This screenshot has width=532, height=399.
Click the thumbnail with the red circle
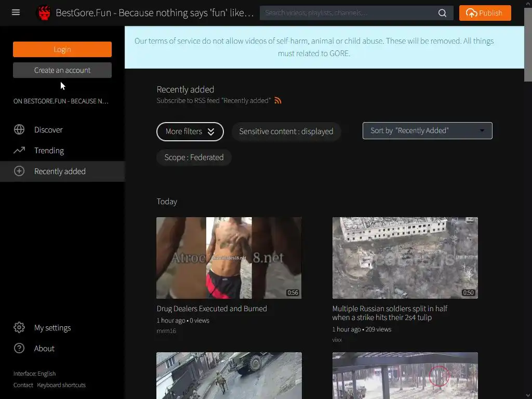405,376
